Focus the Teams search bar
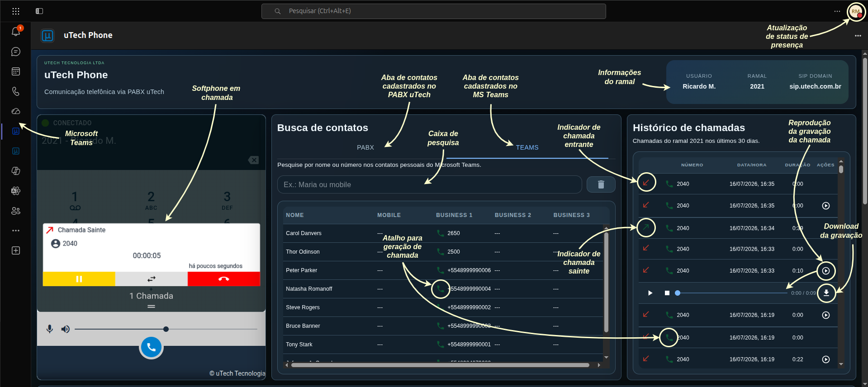Image resolution: width=868 pixels, height=387 pixels. point(433,11)
